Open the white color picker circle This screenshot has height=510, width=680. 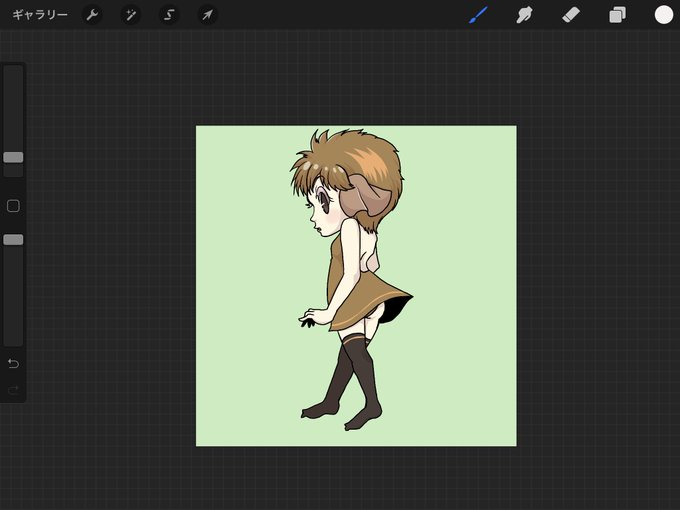click(x=664, y=15)
